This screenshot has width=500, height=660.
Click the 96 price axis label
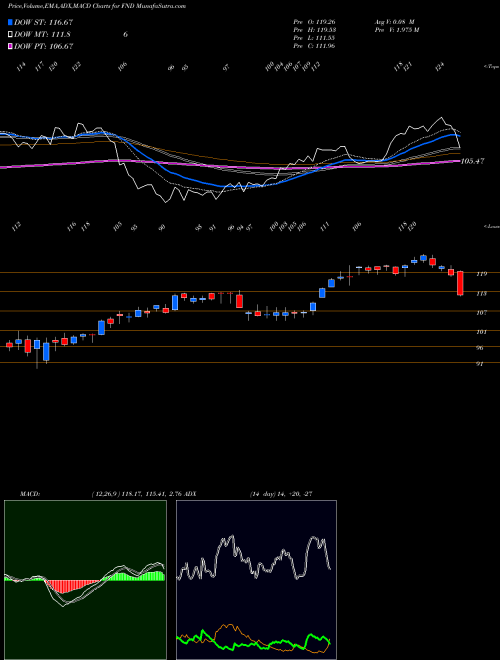(480, 348)
